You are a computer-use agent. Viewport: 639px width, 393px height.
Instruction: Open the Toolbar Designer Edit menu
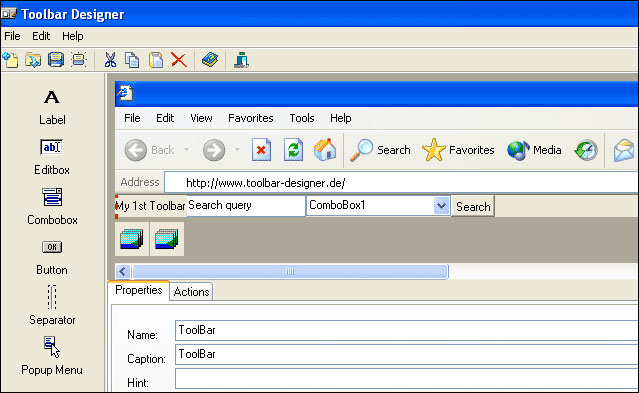(41, 36)
